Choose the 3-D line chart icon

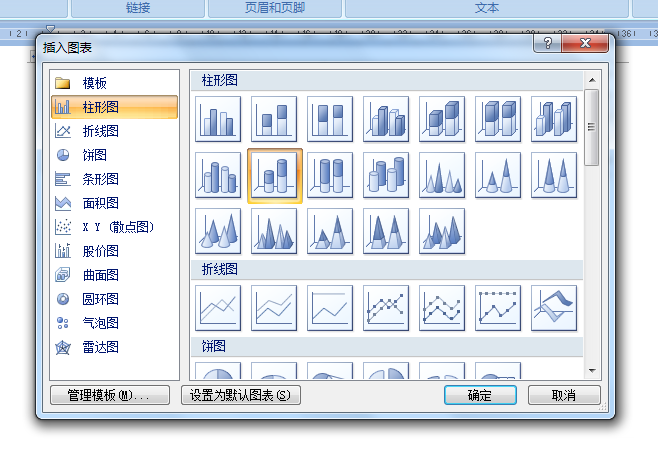pyautogui.click(x=554, y=308)
